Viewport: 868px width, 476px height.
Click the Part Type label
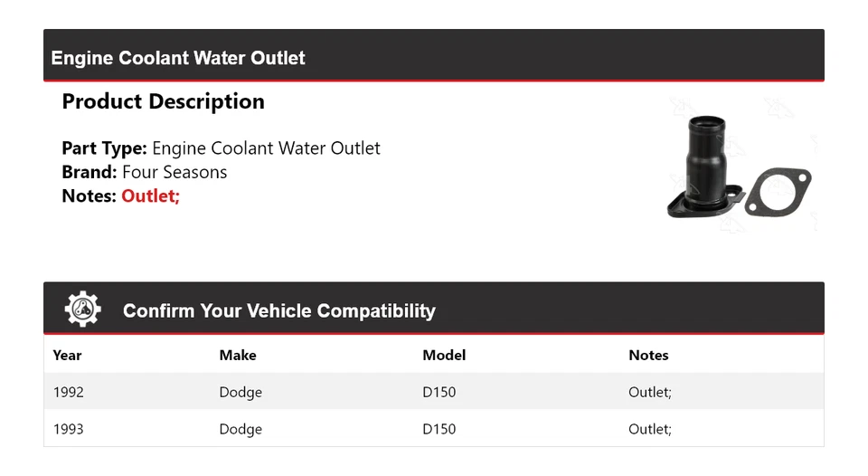pos(104,148)
